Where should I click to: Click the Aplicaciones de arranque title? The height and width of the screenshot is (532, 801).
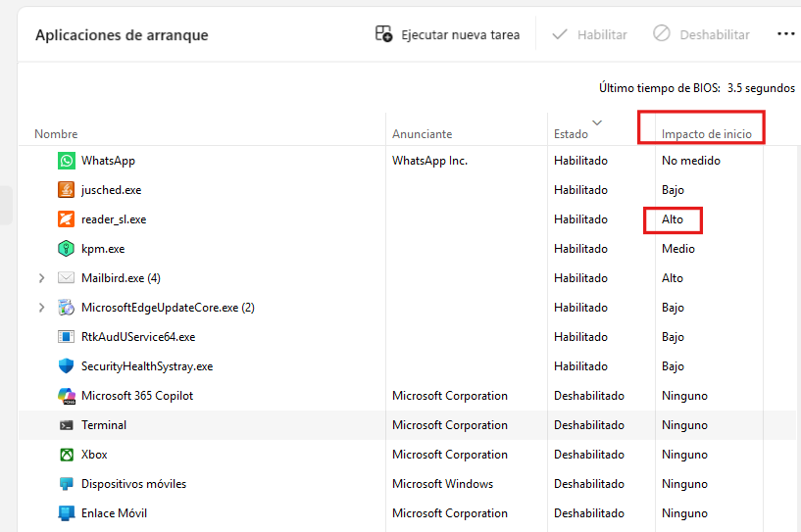click(122, 34)
